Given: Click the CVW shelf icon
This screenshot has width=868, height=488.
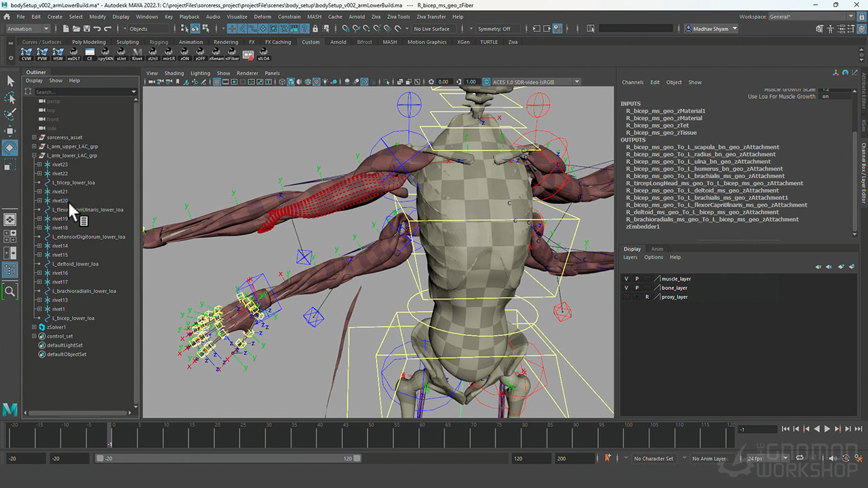Looking at the screenshot, I should [x=26, y=54].
